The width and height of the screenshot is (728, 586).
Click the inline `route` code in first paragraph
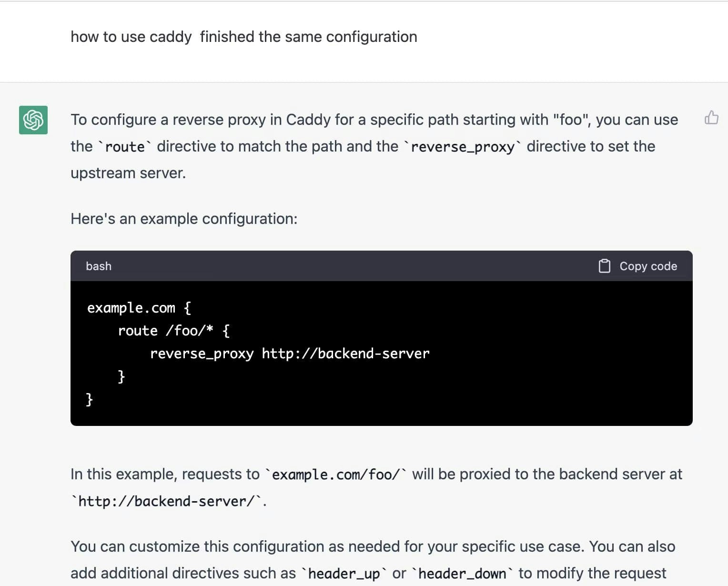[125, 147]
